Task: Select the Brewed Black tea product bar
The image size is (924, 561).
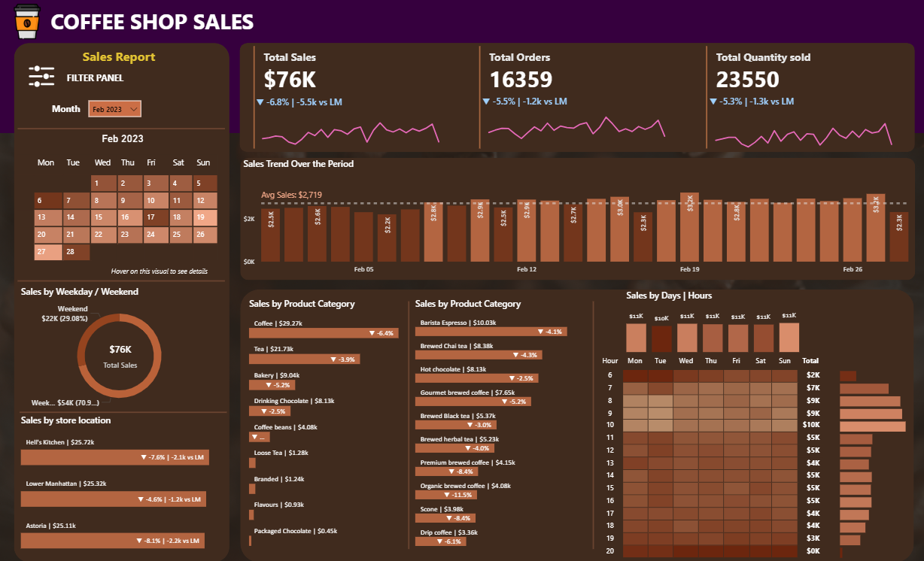Action: tap(456, 426)
